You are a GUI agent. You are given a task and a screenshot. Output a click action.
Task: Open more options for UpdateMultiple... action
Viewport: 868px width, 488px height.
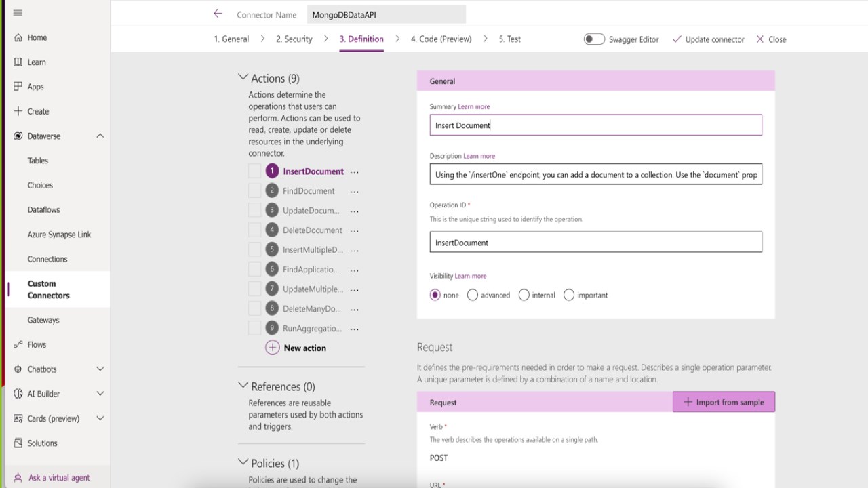point(354,290)
